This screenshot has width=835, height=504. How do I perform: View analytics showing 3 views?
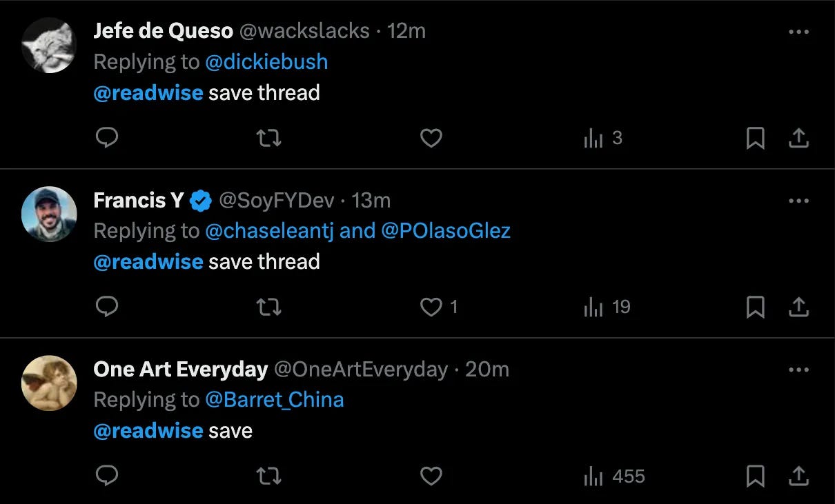(x=603, y=139)
